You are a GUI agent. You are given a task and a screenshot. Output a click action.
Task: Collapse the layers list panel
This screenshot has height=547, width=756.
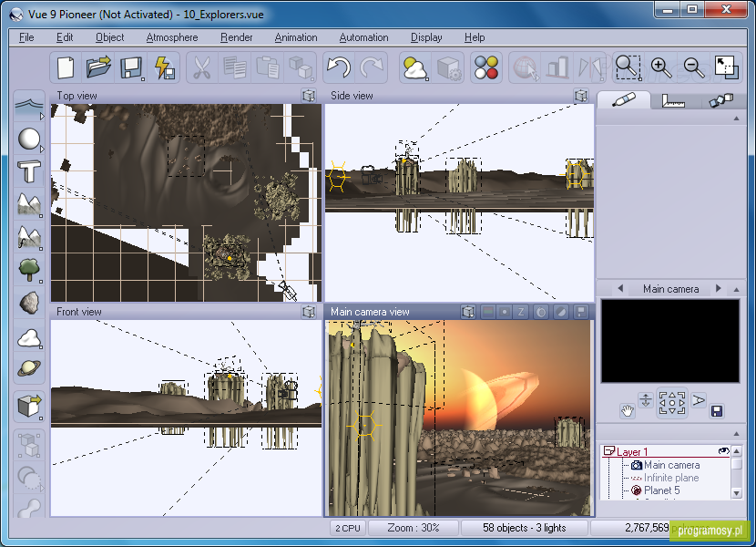coord(736,434)
